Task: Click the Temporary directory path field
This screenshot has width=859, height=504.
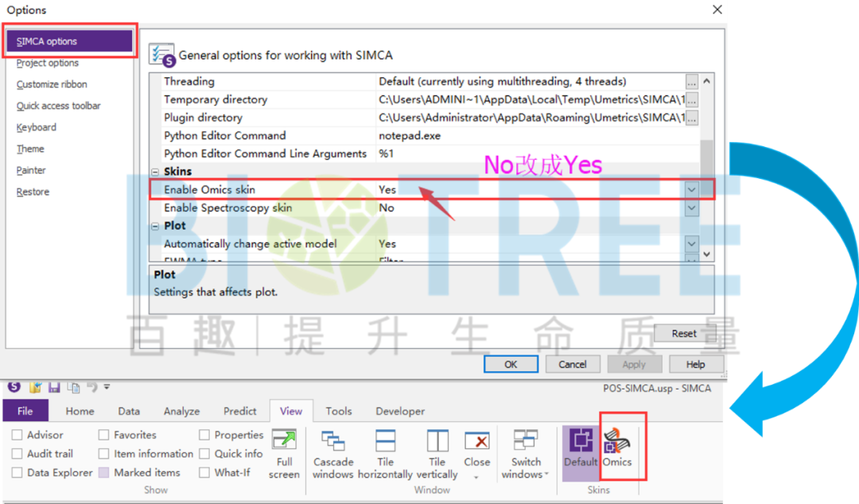Action: 529,99
